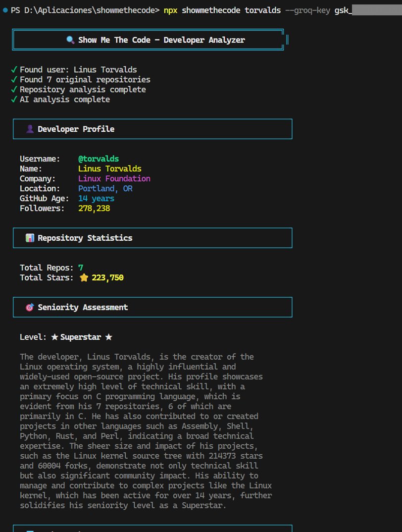Click the text 'AI analysis complete'
402x532 pixels.
(x=65, y=100)
